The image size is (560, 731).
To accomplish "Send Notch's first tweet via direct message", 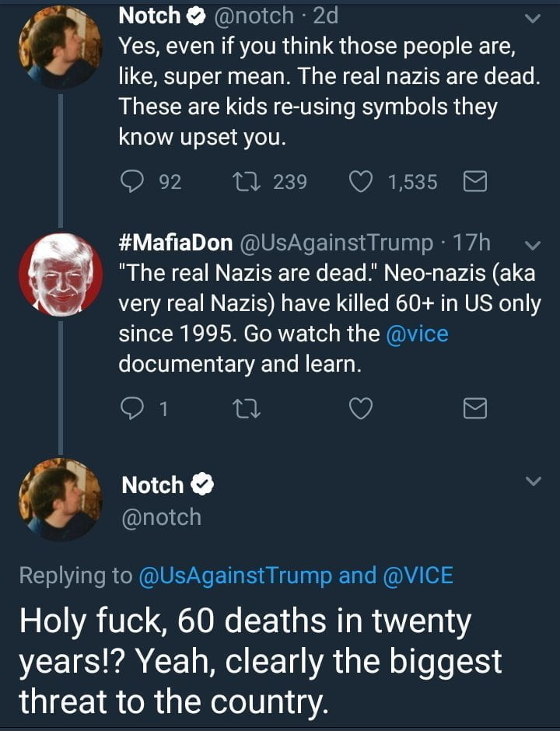I will (474, 182).
